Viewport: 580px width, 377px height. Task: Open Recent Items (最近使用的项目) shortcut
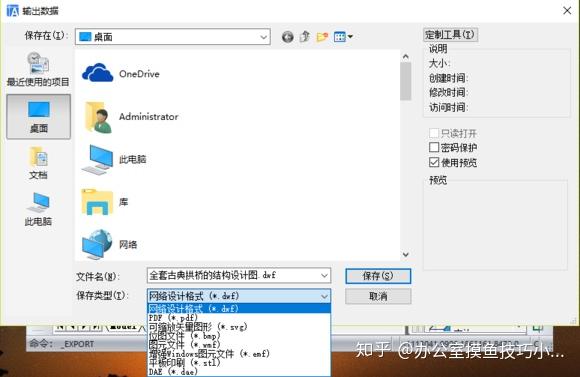[38, 70]
